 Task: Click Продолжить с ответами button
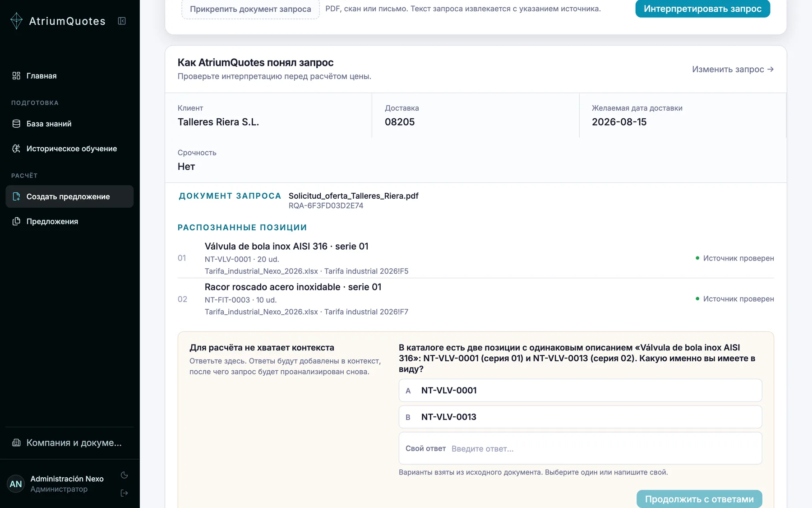699,499
